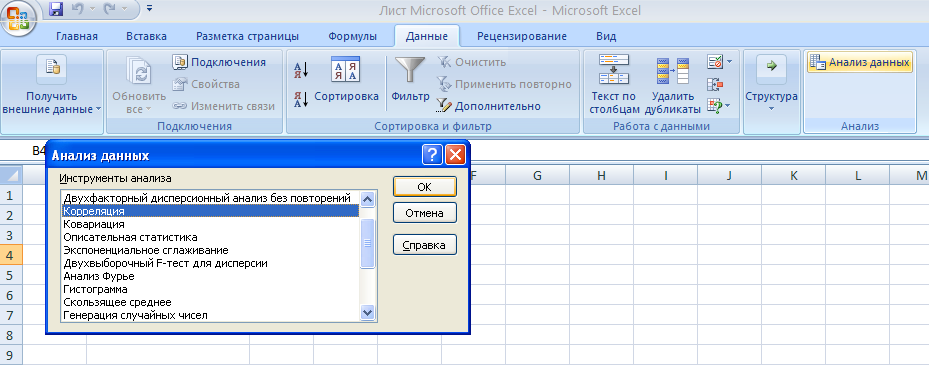The image size is (929, 365).
Task: Click Текст по столбцам
Action: pyautogui.click(x=614, y=84)
